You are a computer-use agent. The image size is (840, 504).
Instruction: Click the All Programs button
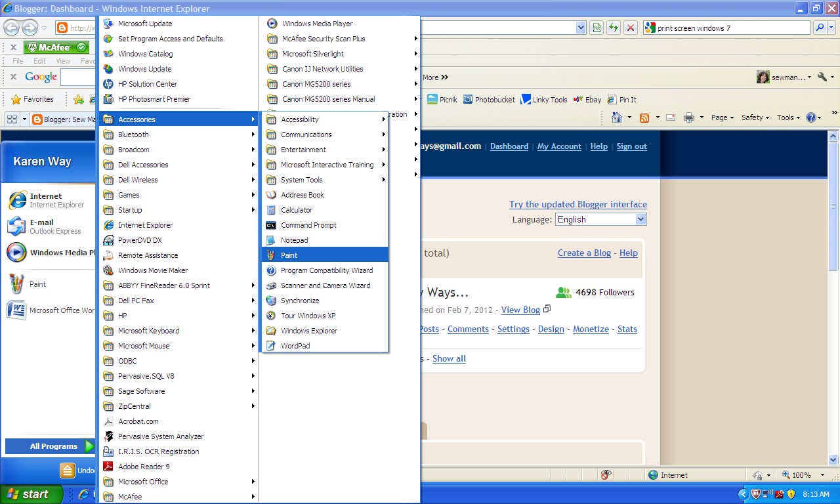pos(51,446)
